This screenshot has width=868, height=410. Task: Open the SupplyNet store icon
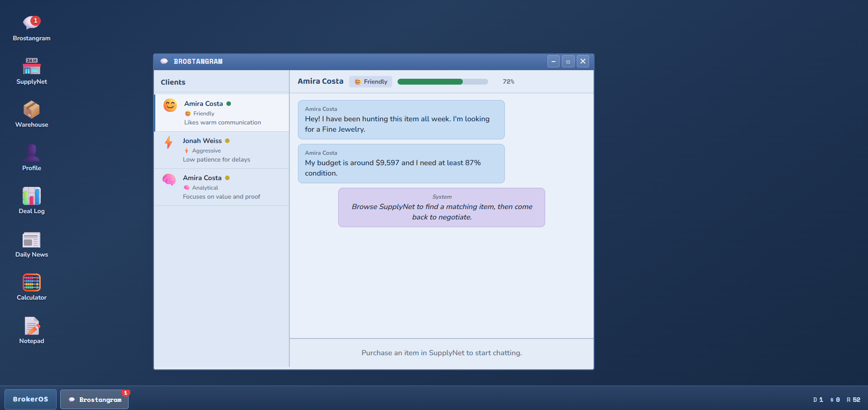tap(32, 72)
